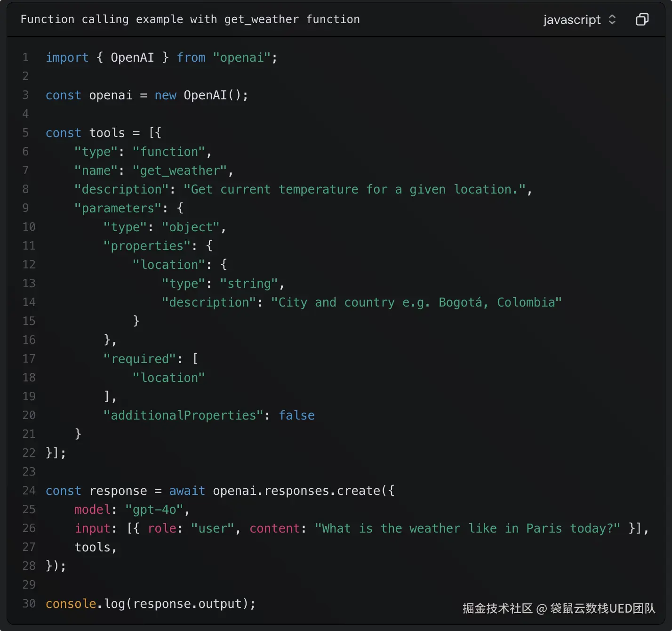Click the 'console.log(response.output);' line

pyautogui.click(x=151, y=604)
